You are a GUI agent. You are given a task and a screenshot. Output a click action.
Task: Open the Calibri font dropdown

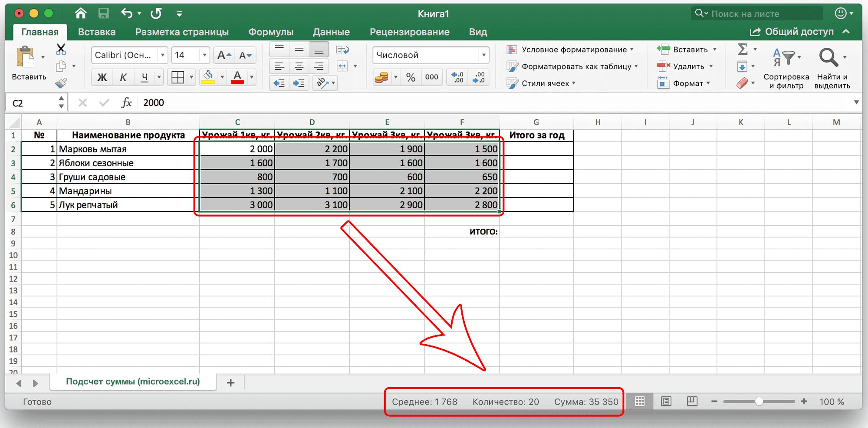tap(162, 55)
